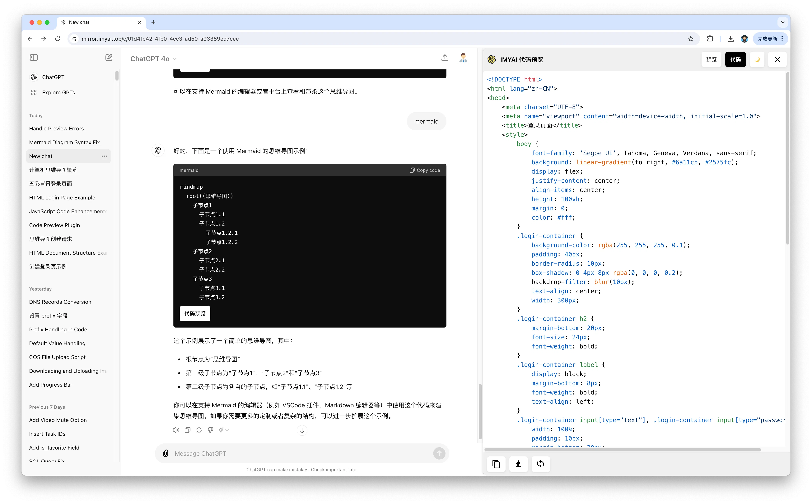The width and height of the screenshot is (812, 504).
Task: Go back in browser history
Action: tap(30, 39)
